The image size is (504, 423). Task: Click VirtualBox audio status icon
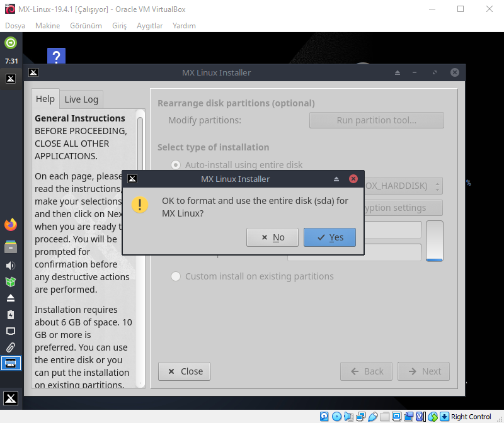(348, 417)
